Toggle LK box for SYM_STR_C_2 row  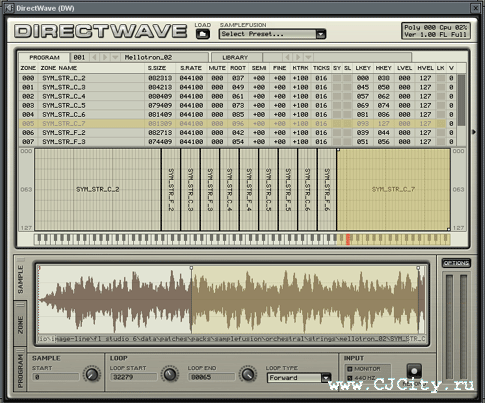click(441, 78)
